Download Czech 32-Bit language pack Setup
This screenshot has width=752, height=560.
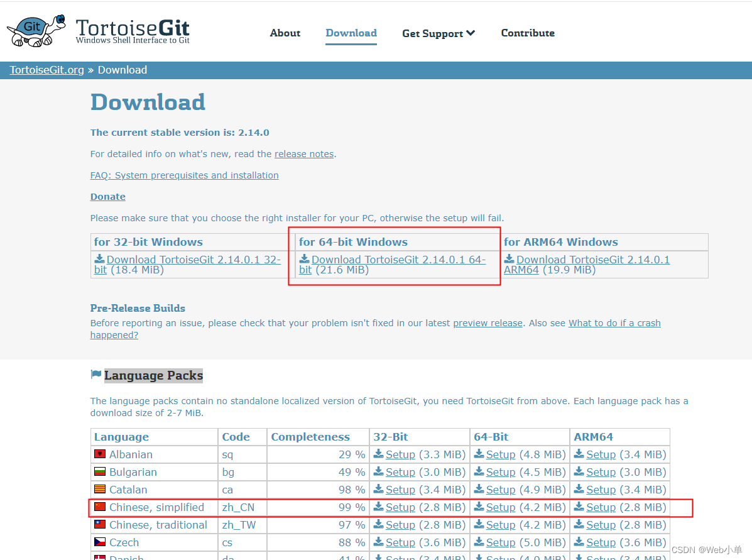pyautogui.click(x=400, y=543)
